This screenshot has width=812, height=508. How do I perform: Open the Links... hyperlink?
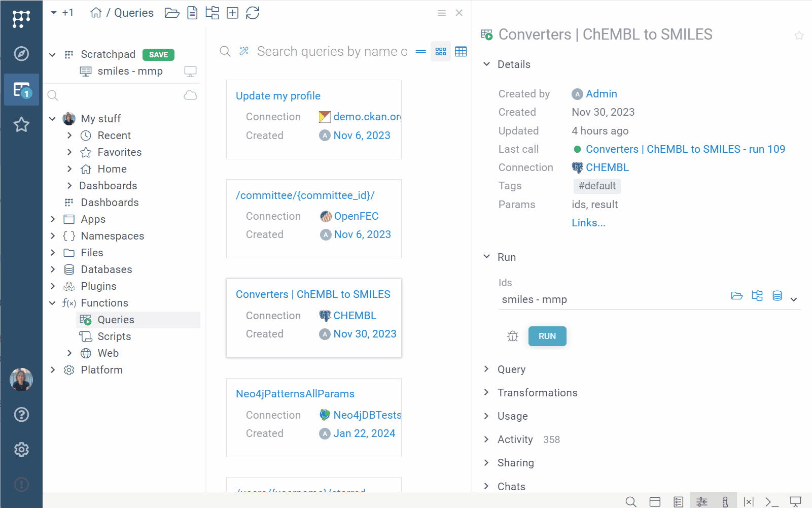click(x=588, y=223)
